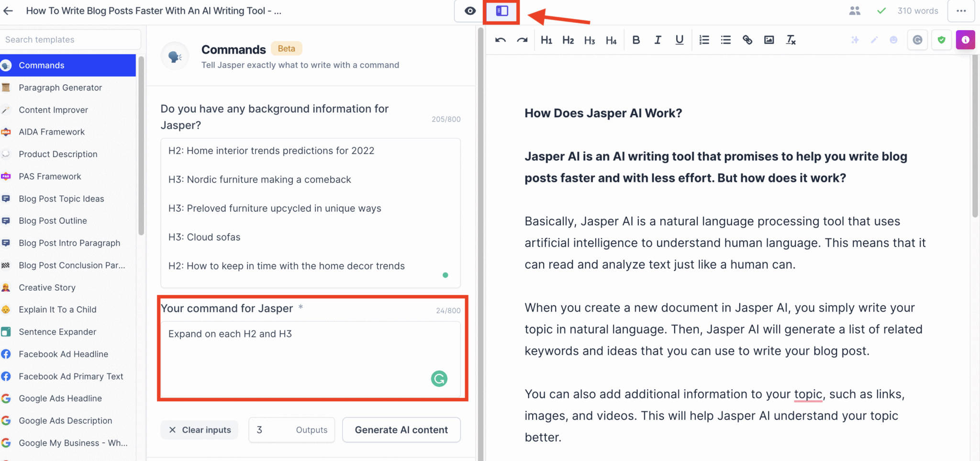Open the Outputs count dropdown showing 3
The height and width of the screenshot is (461, 980).
(291, 430)
